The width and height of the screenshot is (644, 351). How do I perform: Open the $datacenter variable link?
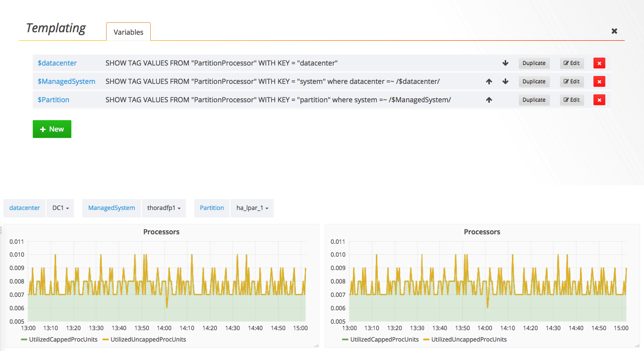click(x=57, y=63)
